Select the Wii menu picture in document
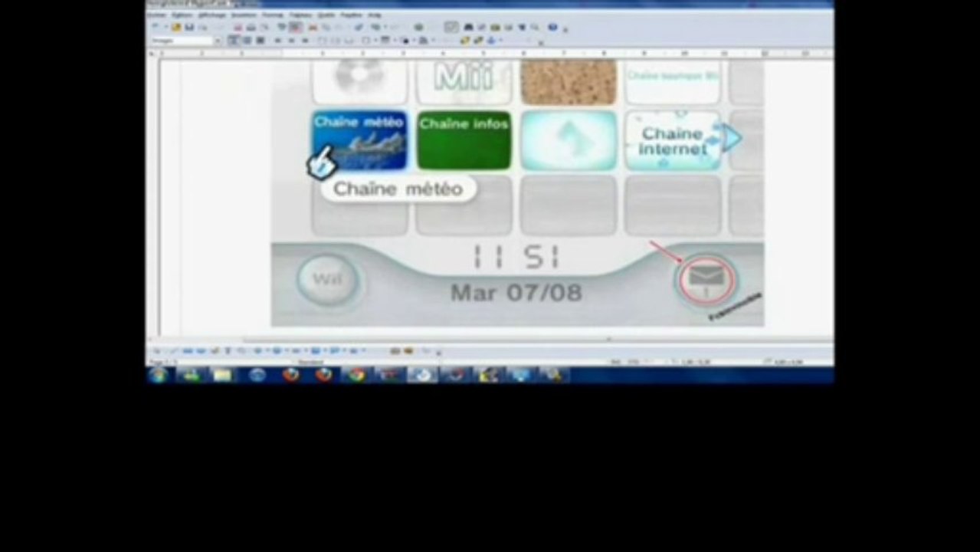The height and width of the screenshot is (552, 980). 517,194
